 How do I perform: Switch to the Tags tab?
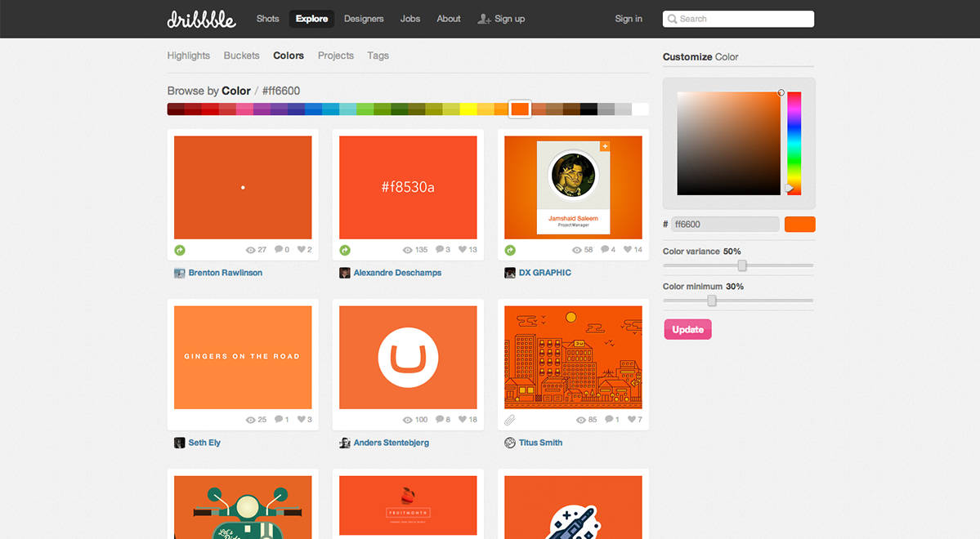pyautogui.click(x=378, y=56)
